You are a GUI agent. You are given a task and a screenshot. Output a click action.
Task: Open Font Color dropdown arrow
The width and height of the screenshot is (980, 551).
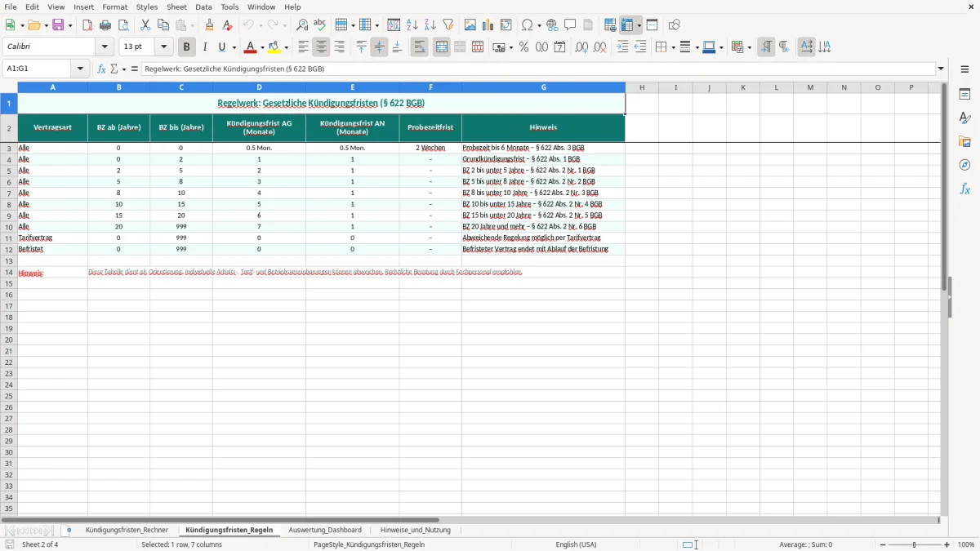(x=261, y=47)
